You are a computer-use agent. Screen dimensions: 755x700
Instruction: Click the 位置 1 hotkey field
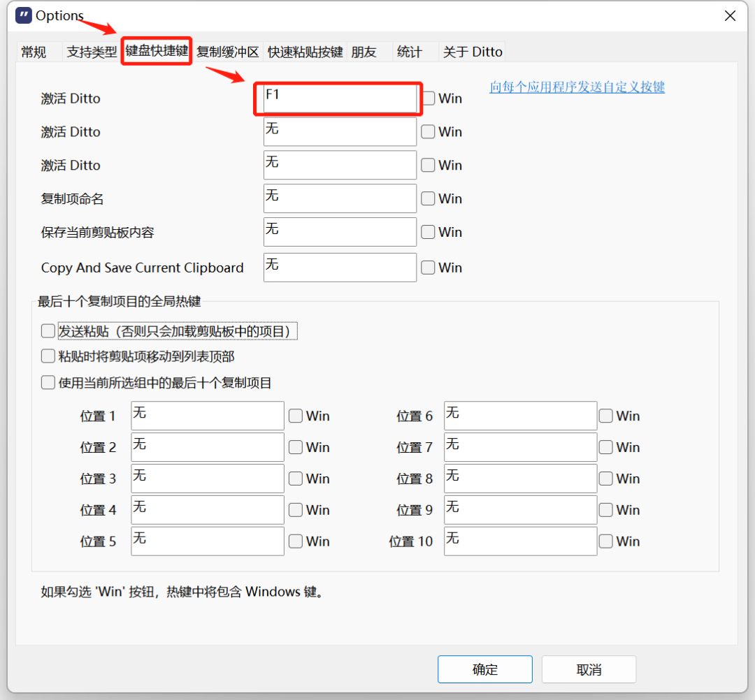coord(208,416)
